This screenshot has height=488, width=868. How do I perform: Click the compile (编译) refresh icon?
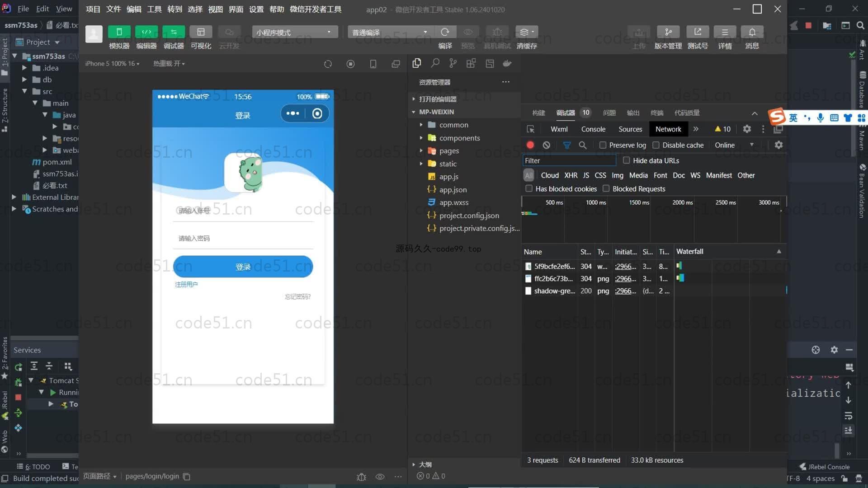tap(445, 32)
